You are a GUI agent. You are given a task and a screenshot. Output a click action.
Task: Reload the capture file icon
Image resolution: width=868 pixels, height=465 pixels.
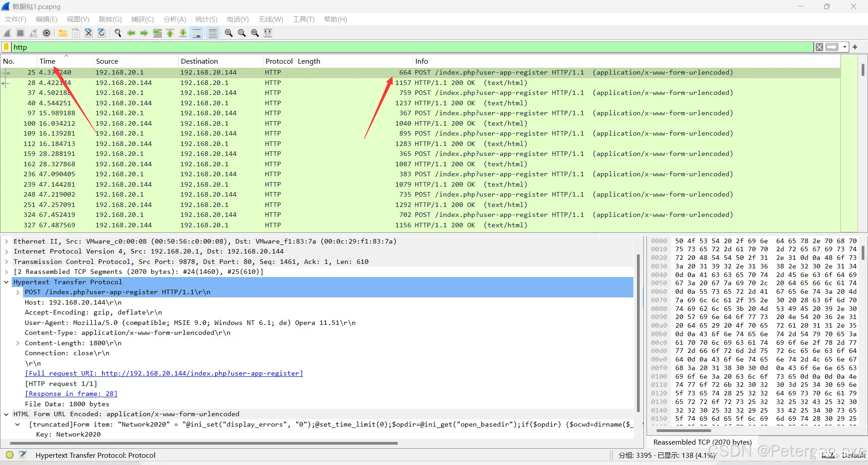(x=102, y=33)
